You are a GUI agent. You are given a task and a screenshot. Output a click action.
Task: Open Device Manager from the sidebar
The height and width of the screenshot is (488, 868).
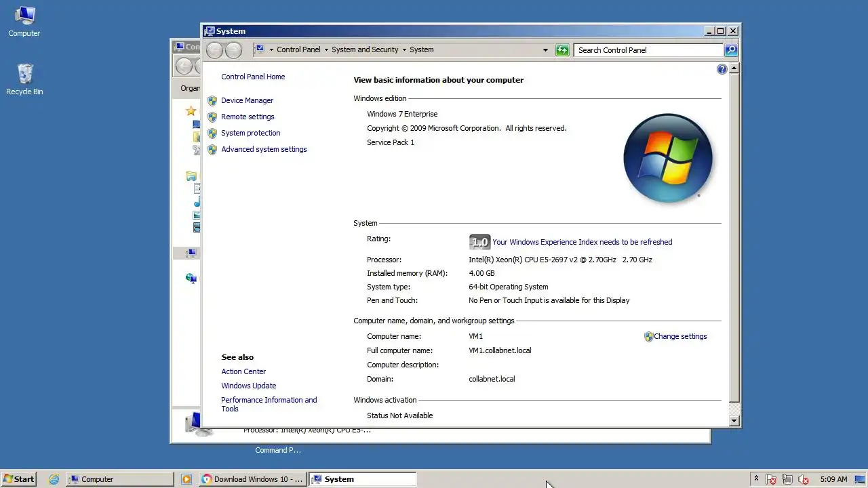(x=247, y=100)
